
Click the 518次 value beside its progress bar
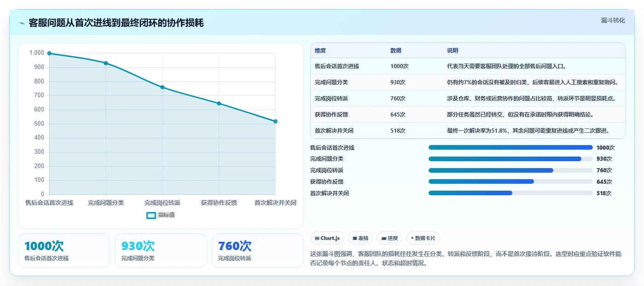point(604,193)
